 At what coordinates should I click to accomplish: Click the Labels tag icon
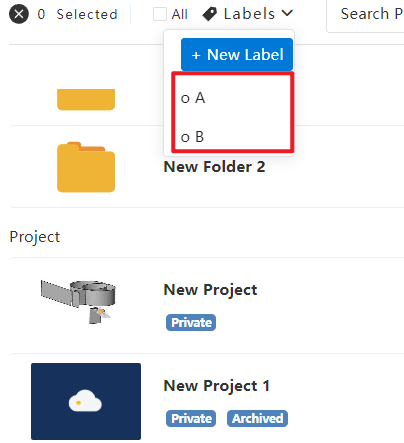click(x=210, y=14)
